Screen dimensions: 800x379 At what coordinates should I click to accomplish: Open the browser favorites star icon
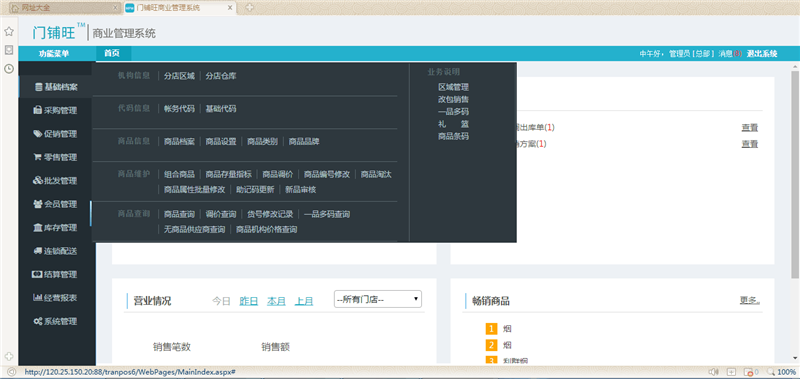click(x=9, y=32)
